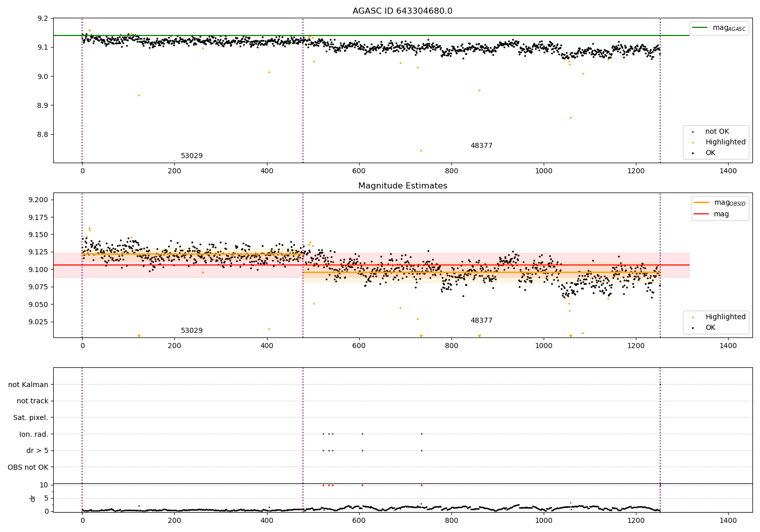Screen dimensions: 760x532
Task: Click the "9.075" y-axis tick label
Action: click(x=38, y=287)
